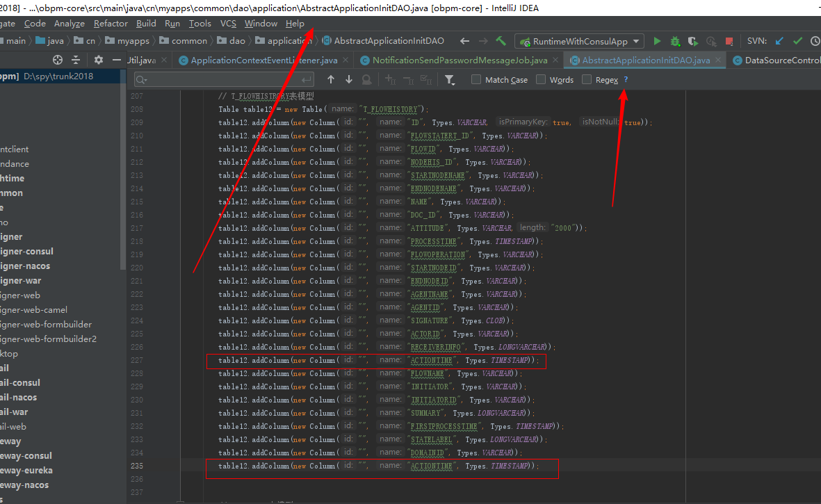
Task: Enable the Regex checkbox
Action: (x=587, y=79)
